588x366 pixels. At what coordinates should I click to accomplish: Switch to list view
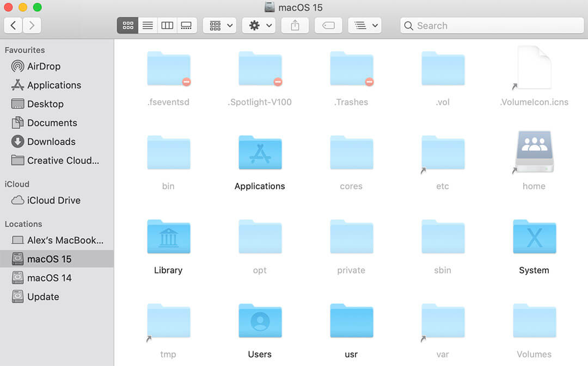tap(148, 26)
